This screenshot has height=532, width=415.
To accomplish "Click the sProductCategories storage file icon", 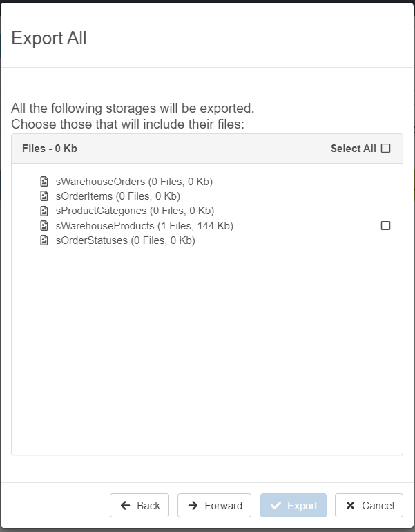I will click(44, 211).
